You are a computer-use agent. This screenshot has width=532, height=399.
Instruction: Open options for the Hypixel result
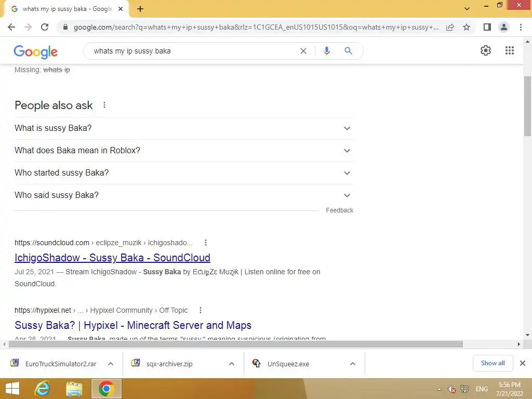point(201,310)
